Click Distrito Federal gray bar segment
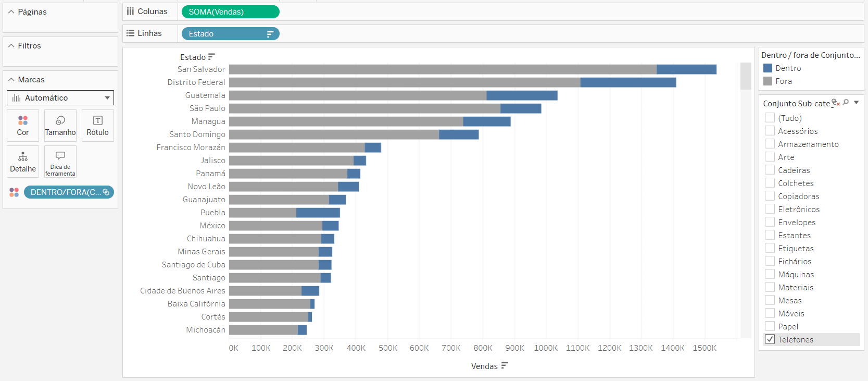This screenshot has height=381, width=868. [x=405, y=82]
